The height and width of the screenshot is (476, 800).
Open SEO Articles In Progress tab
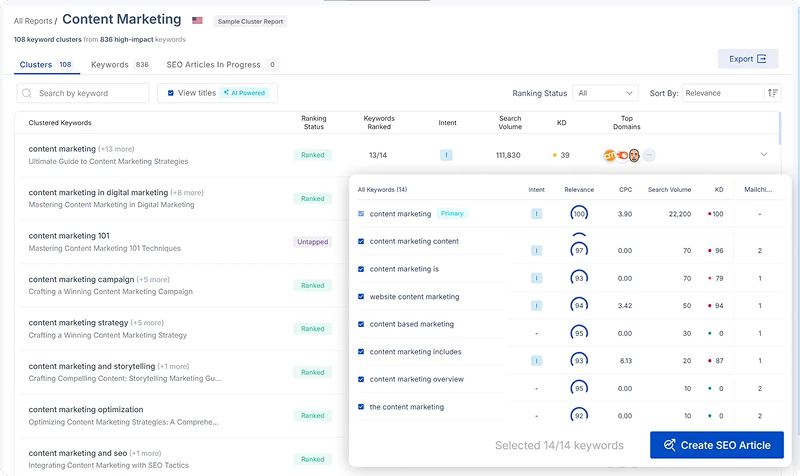pos(222,64)
